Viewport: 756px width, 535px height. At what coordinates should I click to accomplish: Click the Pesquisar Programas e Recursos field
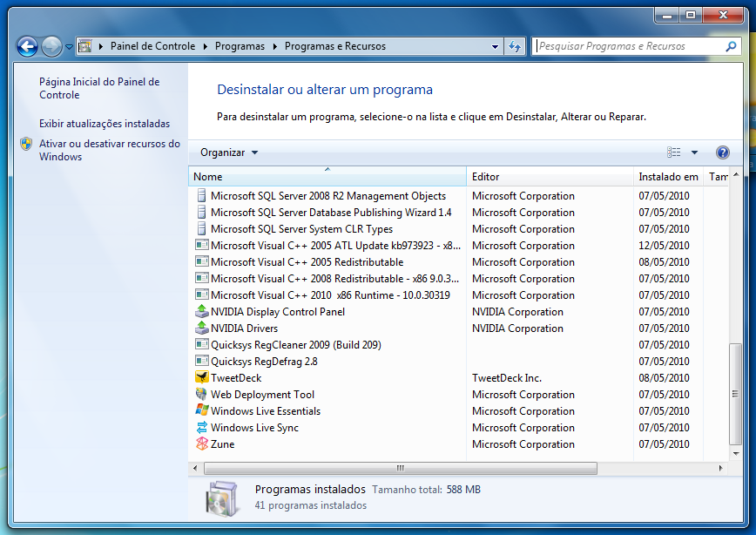tap(629, 46)
